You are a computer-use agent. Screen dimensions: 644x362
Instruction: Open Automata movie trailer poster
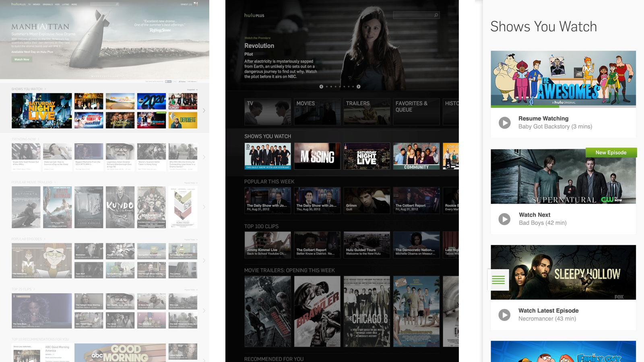(x=26, y=207)
